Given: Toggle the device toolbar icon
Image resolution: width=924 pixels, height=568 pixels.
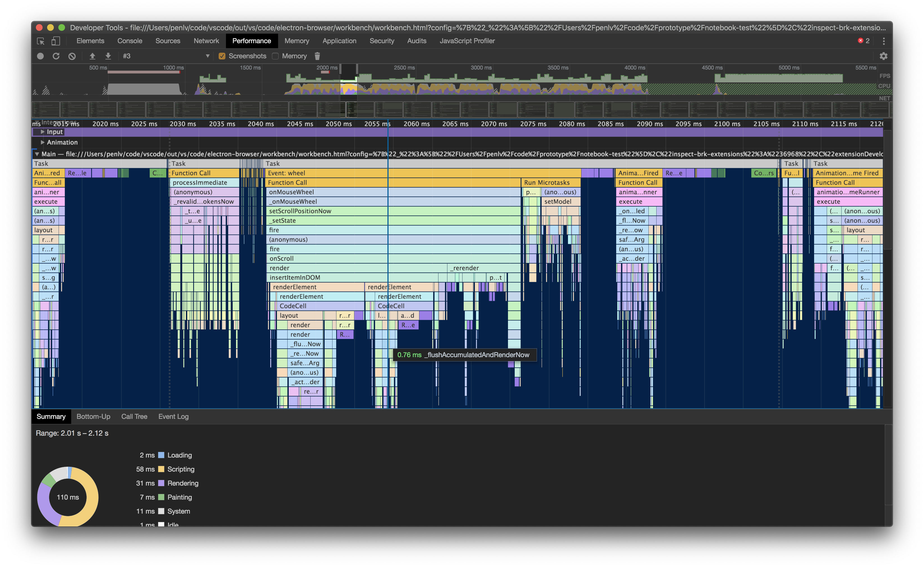Looking at the screenshot, I should [56, 41].
